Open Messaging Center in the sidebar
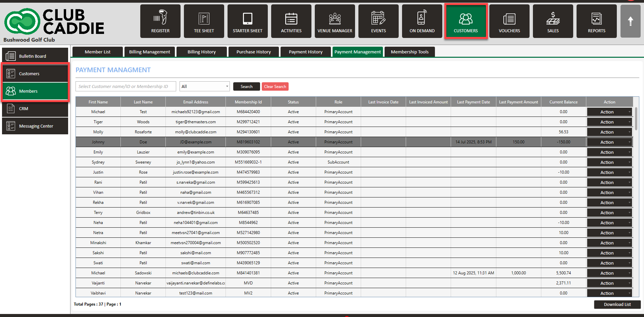The image size is (644, 317). pos(35,126)
